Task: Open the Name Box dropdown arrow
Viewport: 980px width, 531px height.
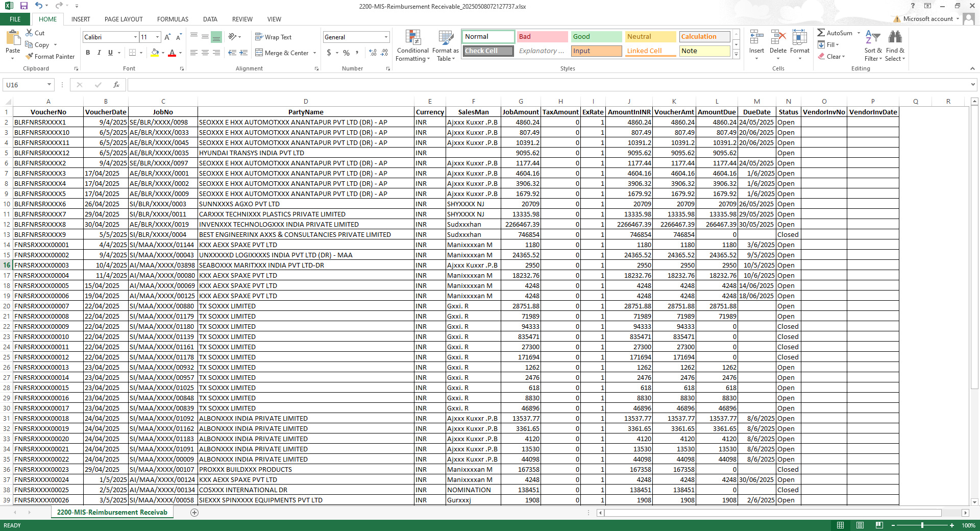Action: tap(49, 85)
